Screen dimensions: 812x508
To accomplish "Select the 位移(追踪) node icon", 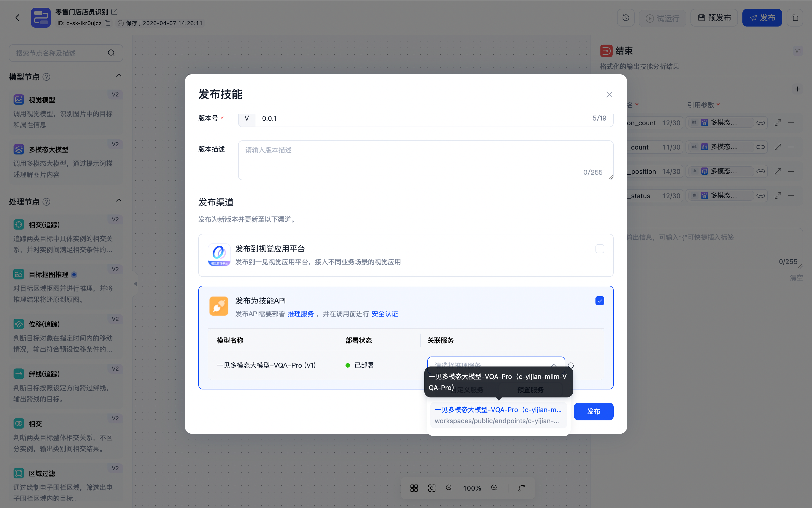I will click(19, 324).
